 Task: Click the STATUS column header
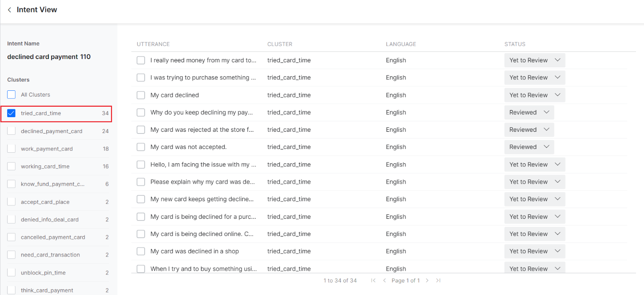point(515,44)
